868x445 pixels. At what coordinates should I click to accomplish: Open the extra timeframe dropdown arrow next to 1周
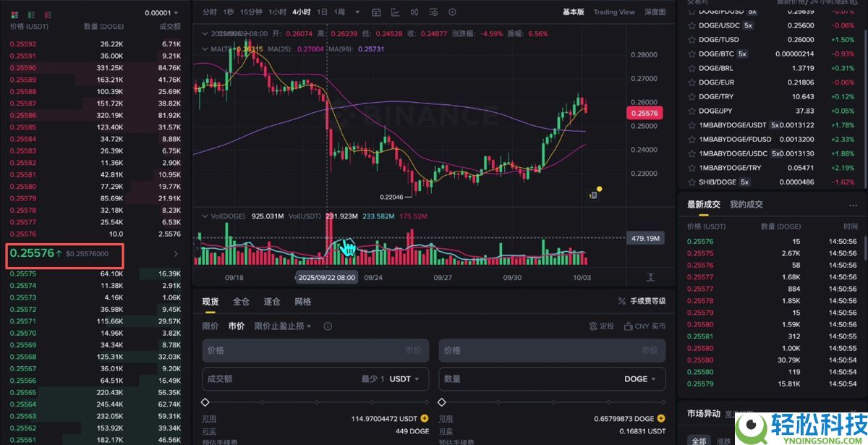(357, 12)
